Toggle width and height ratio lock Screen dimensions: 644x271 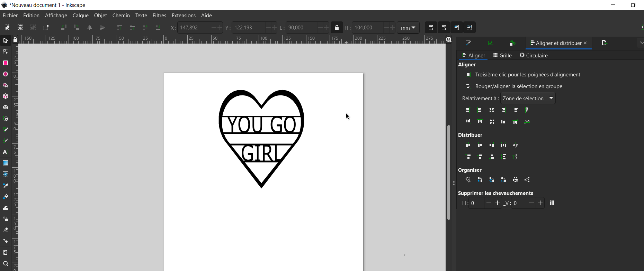coord(337,27)
